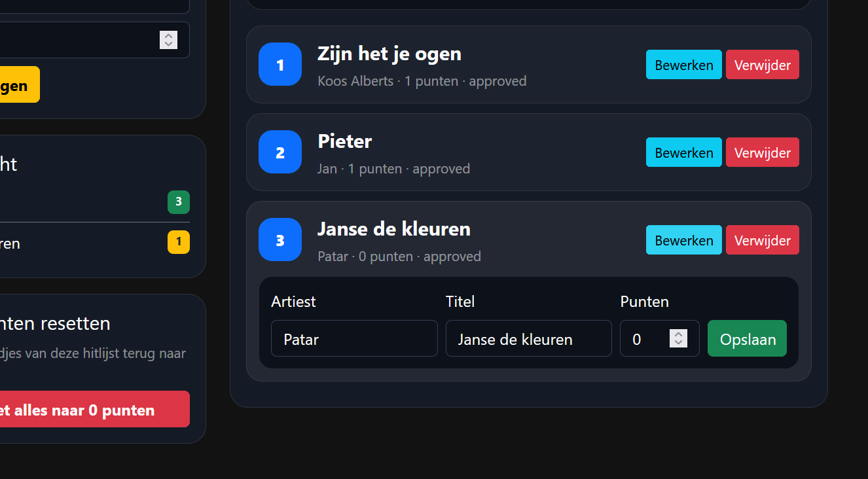Delete the Janse de kleuren entry

763,240
